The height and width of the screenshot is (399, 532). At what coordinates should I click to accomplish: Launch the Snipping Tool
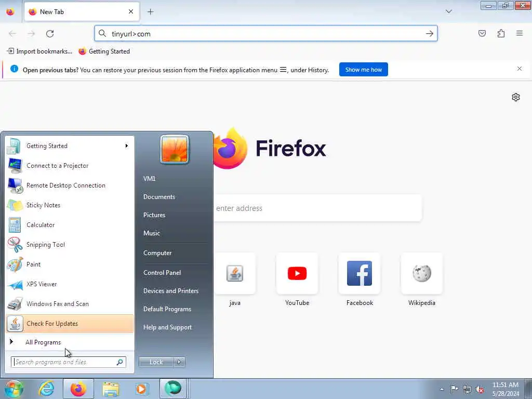point(70,245)
